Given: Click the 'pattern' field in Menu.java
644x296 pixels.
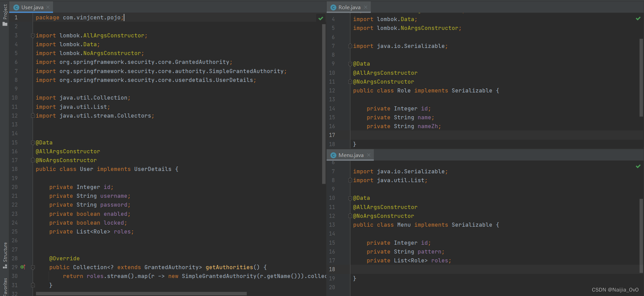Looking at the screenshot, I should pos(430,251).
